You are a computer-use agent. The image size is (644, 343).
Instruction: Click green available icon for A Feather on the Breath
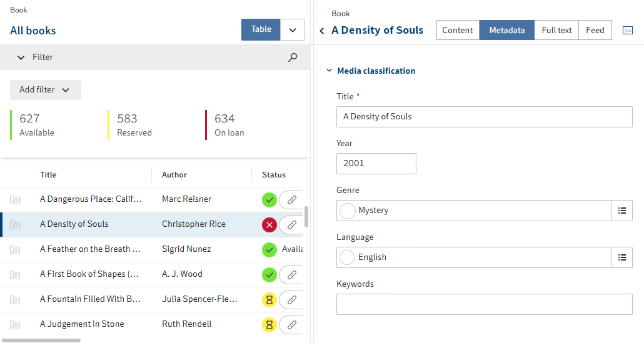point(269,250)
